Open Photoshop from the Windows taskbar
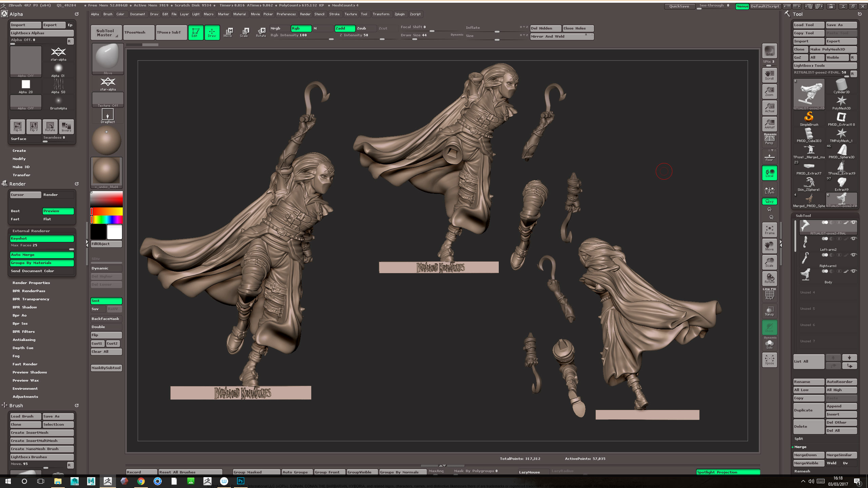868x488 pixels. 240,481
